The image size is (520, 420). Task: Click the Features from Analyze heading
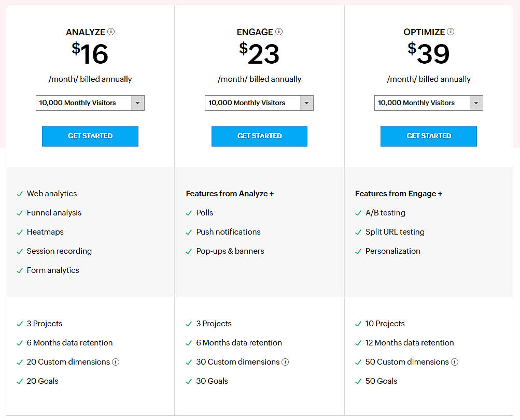pos(230,194)
